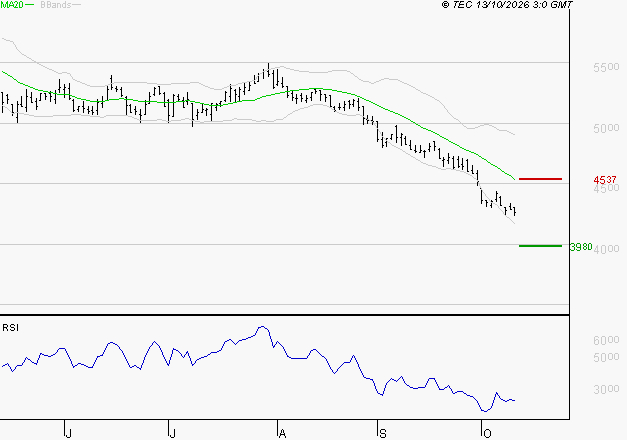The image size is (627, 440).
Task: Click the 4000 price axis label
Action: point(606,249)
